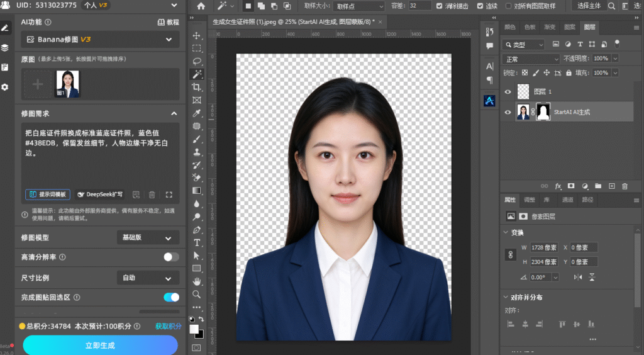Image resolution: width=644 pixels, height=355 pixels.
Task: Select the Crop tool
Action: click(197, 87)
